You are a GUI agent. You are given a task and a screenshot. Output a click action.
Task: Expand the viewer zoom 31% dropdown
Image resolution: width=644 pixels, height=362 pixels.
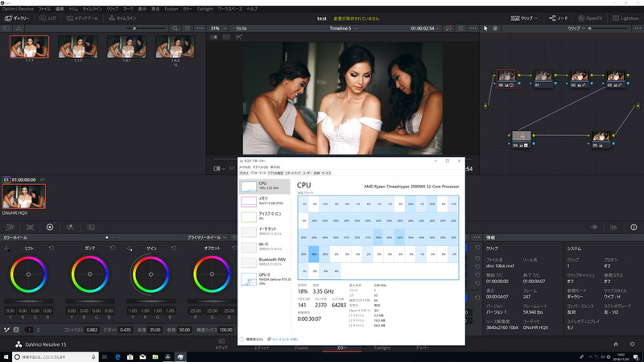tap(218, 28)
